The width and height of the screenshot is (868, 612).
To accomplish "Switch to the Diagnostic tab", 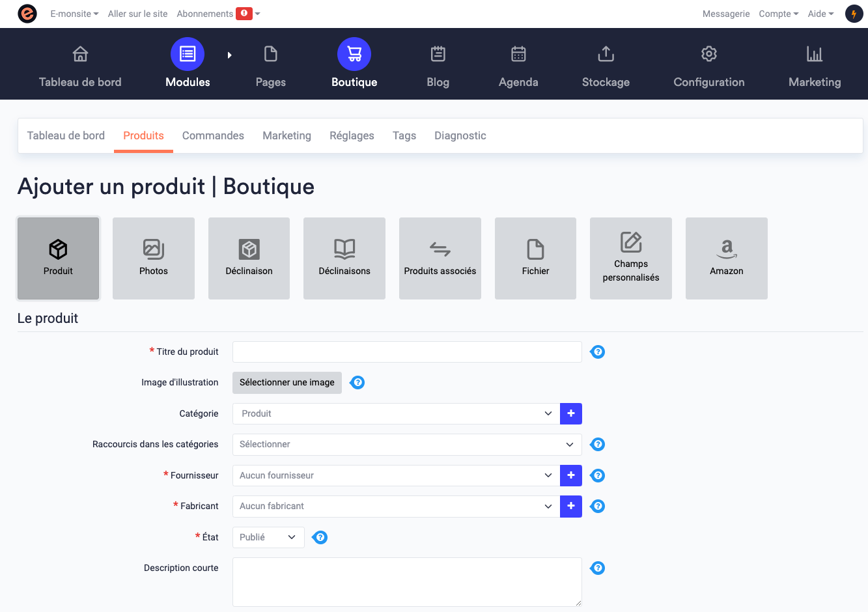I will (x=460, y=135).
